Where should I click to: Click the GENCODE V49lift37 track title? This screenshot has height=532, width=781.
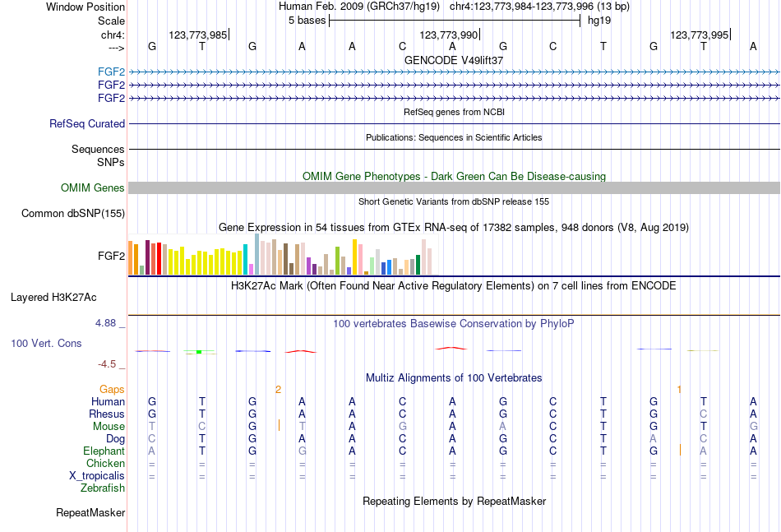click(x=453, y=60)
